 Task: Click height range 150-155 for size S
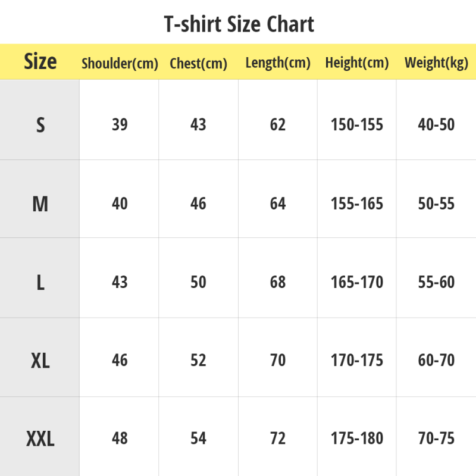[357, 125]
